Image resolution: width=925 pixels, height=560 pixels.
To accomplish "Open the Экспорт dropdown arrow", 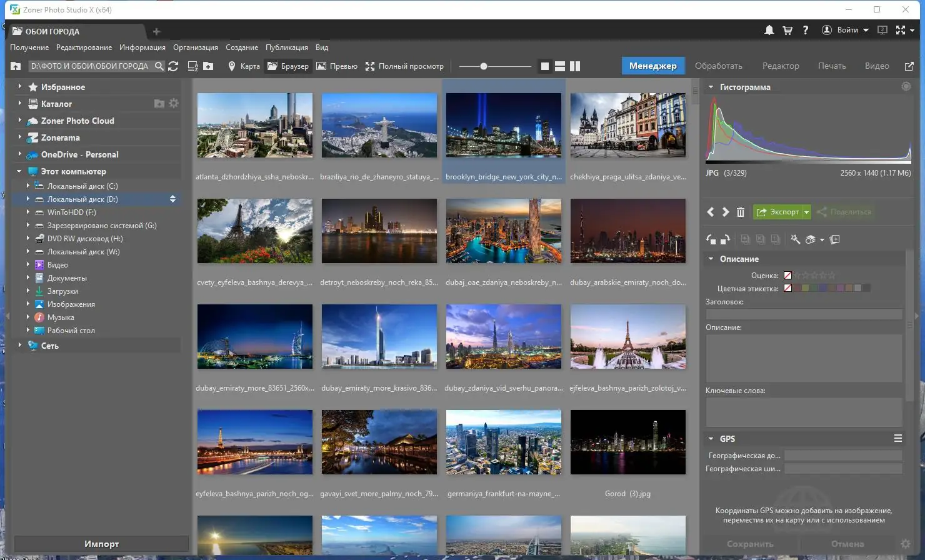I will (806, 212).
